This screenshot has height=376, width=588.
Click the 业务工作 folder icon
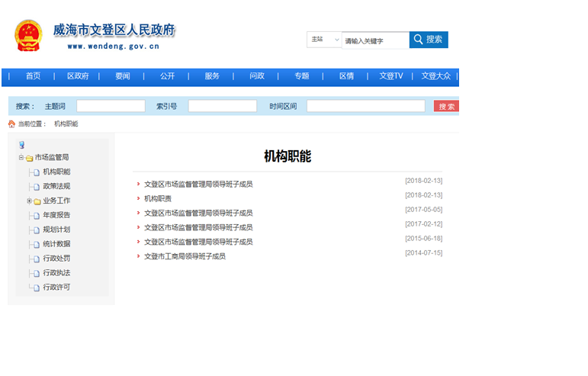37,201
